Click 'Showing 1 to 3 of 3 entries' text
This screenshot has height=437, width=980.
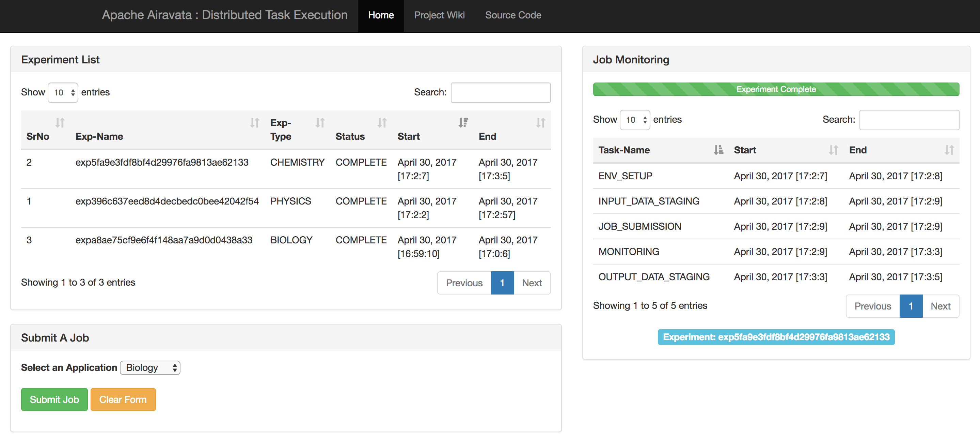78,282
